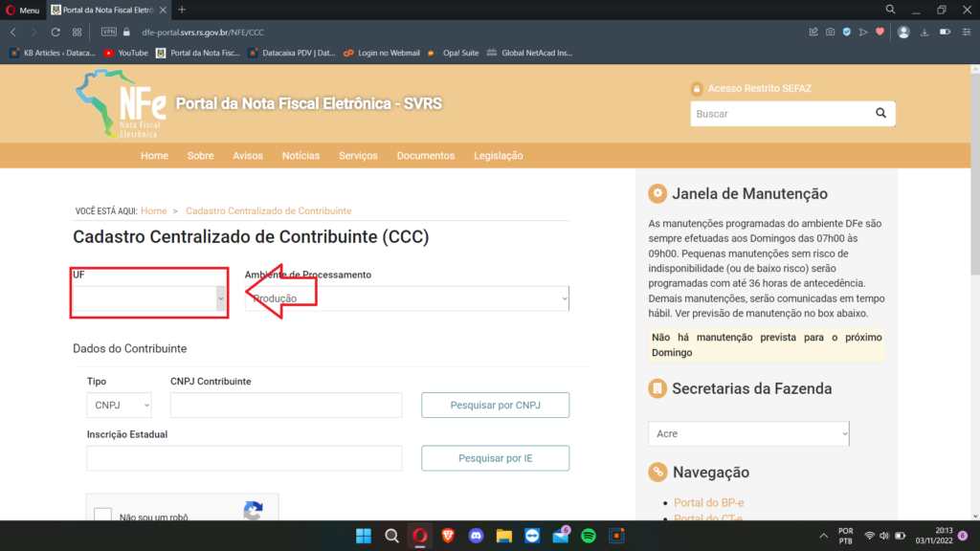The height and width of the screenshot is (551, 980).
Task: Open the Tipo CNPJ dropdown
Action: point(119,406)
